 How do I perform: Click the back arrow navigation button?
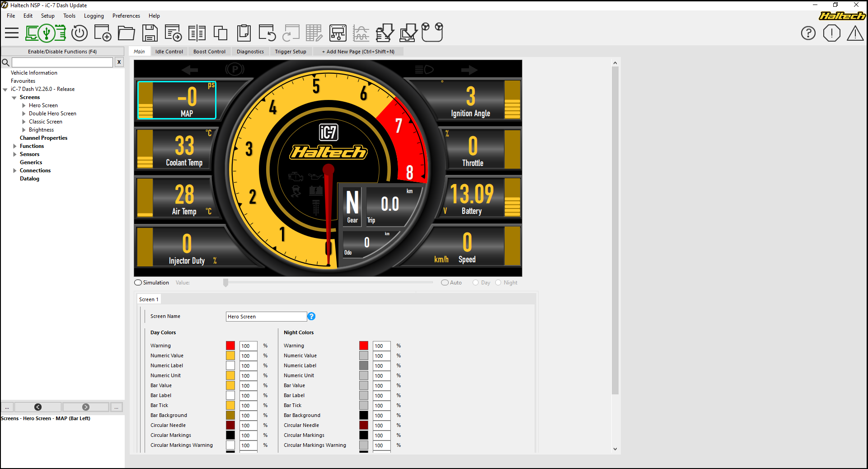pos(38,407)
